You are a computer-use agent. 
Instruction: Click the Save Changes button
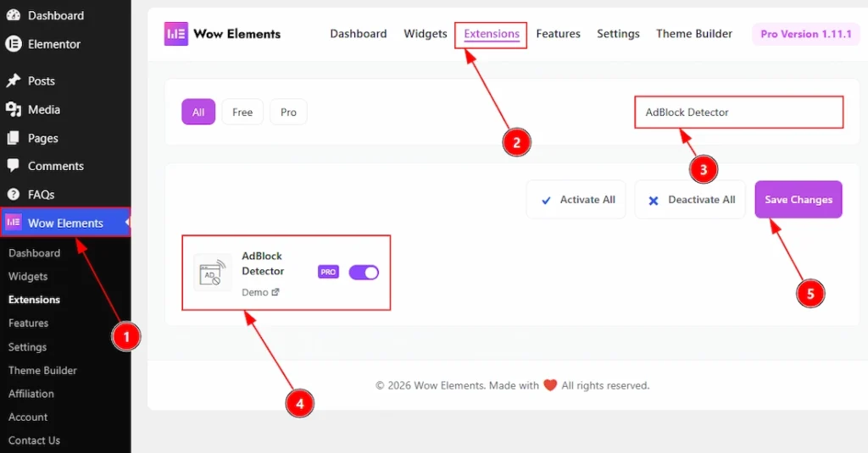[798, 199]
